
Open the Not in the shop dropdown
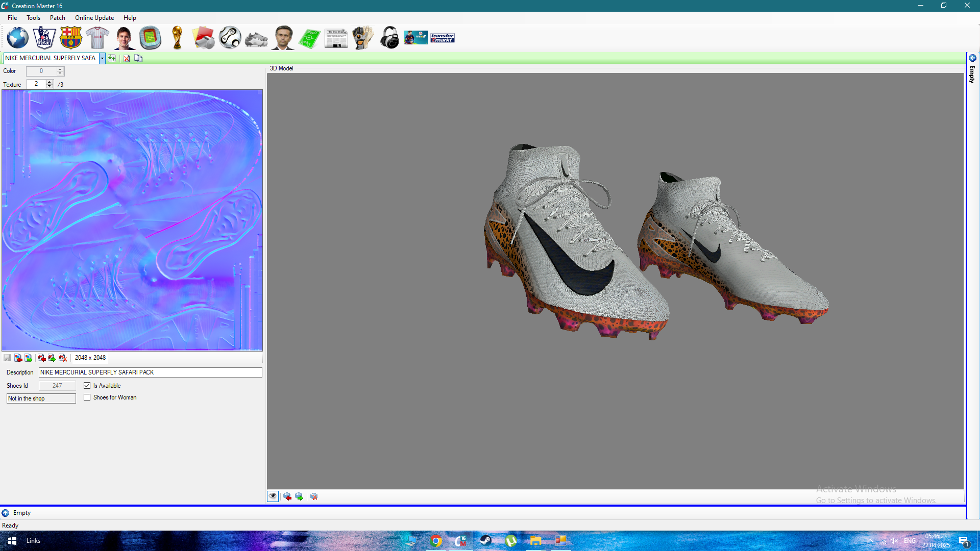pos(41,398)
